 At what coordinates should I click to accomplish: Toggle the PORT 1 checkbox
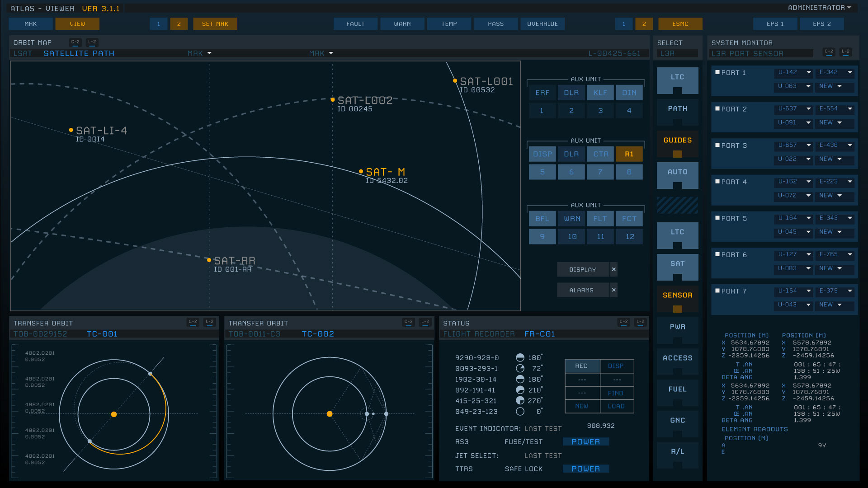coord(717,72)
